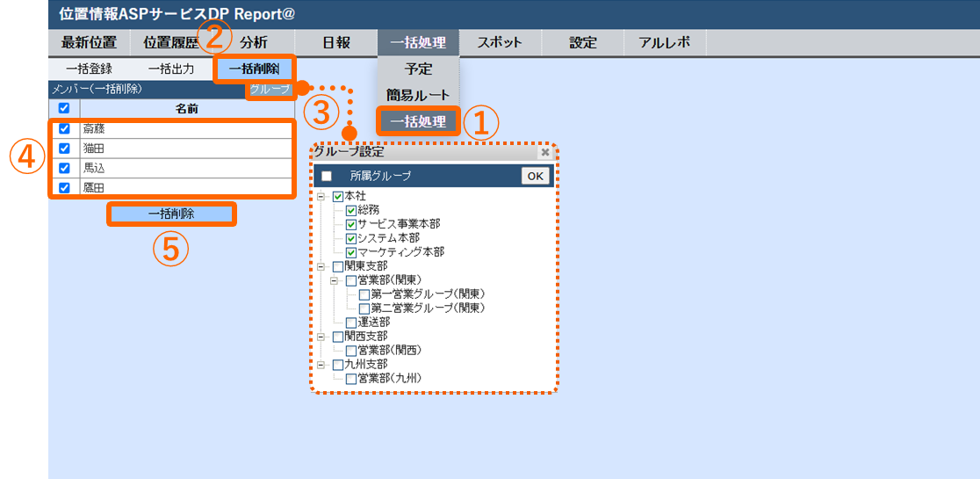The height and width of the screenshot is (479, 980).
Task: Toggle the 所属グループ select-all checkbox
Action: tap(327, 177)
